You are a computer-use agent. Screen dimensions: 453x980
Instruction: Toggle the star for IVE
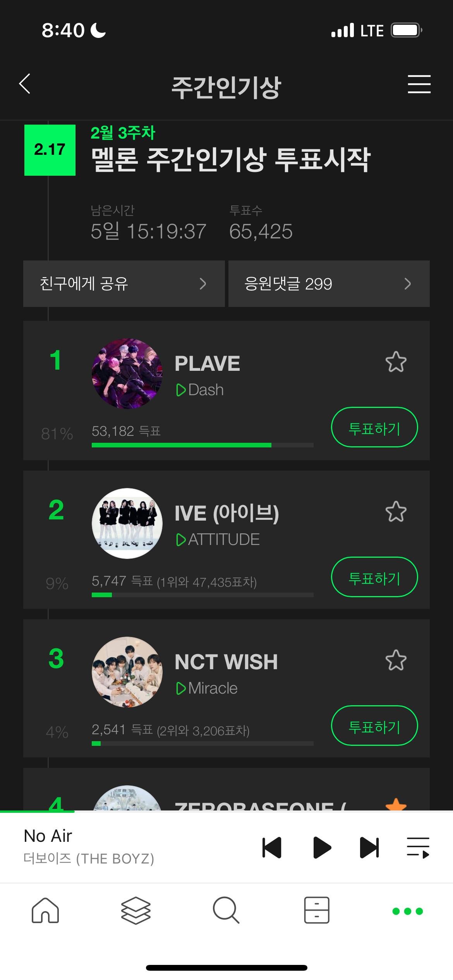[x=396, y=512]
